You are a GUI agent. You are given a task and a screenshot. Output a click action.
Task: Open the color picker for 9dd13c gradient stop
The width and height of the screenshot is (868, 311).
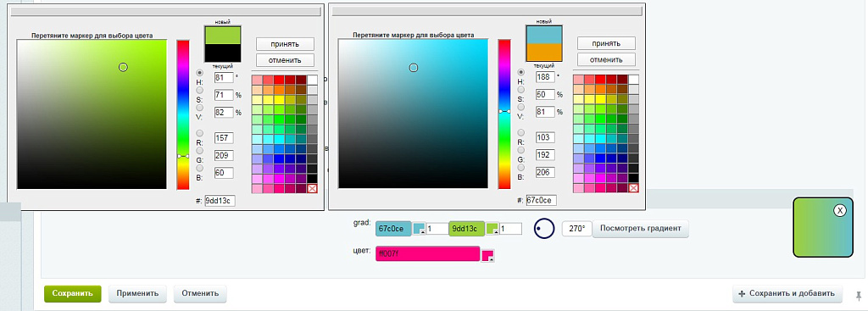492,229
